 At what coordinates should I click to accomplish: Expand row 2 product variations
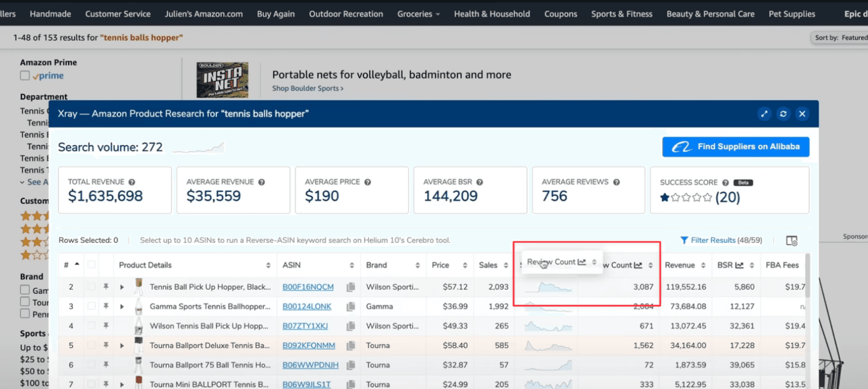122,287
